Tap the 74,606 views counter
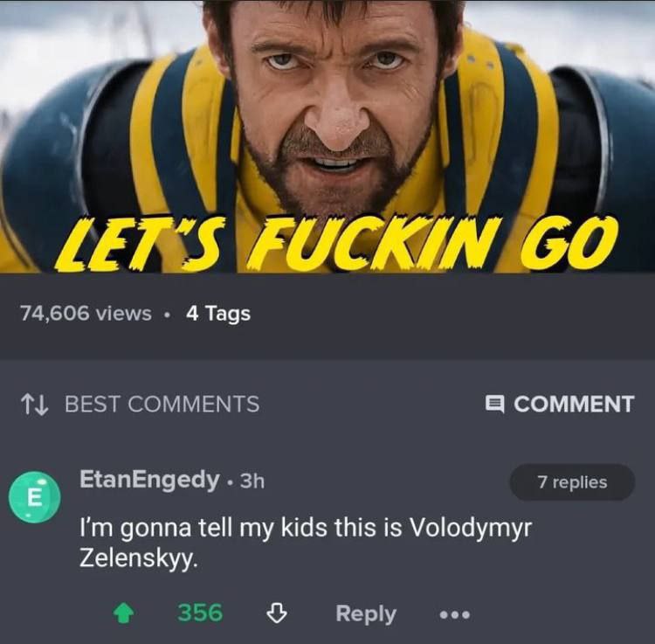Viewport: 655px width, 644px height. [86, 314]
